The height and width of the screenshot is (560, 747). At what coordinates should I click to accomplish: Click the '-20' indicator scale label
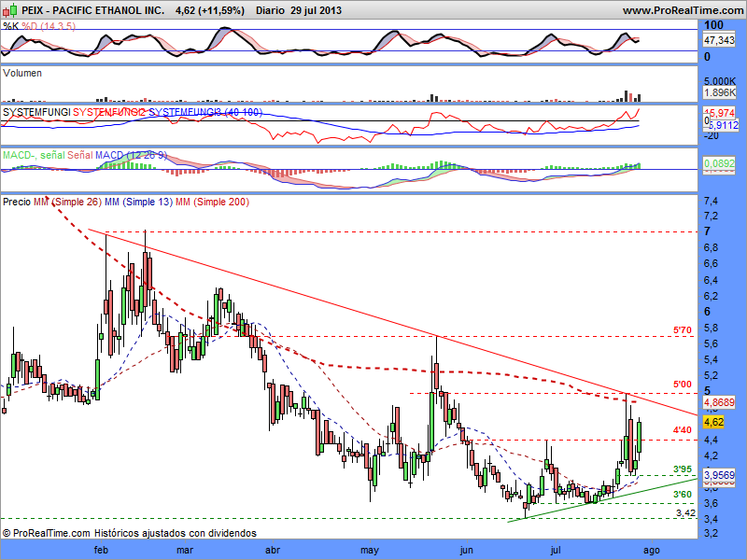click(x=712, y=136)
